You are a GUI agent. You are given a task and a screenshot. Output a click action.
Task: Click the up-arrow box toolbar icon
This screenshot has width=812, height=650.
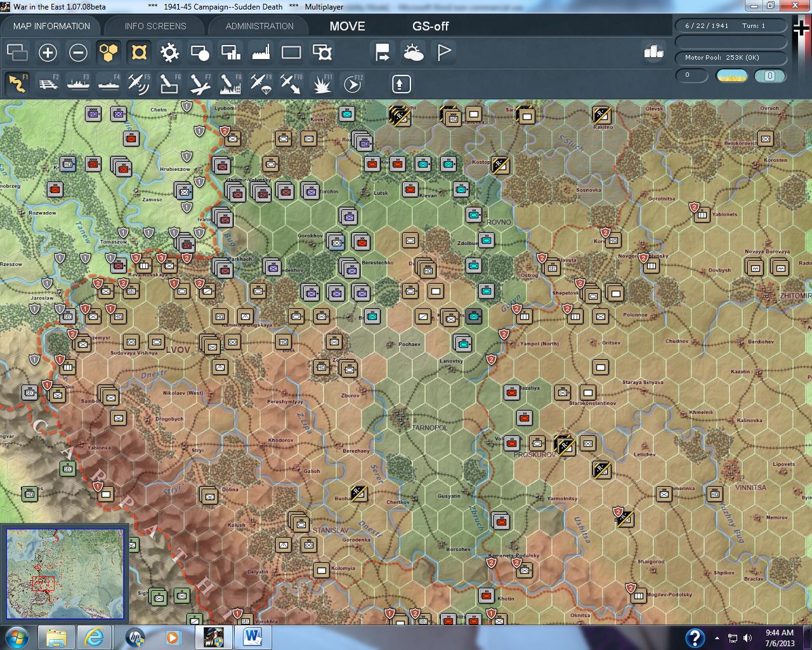click(401, 84)
